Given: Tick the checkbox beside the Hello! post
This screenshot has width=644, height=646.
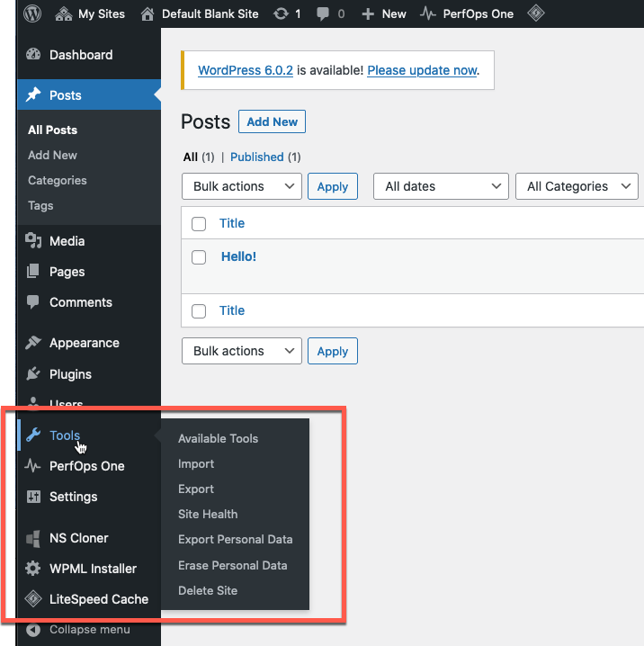Looking at the screenshot, I should click(x=200, y=257).
